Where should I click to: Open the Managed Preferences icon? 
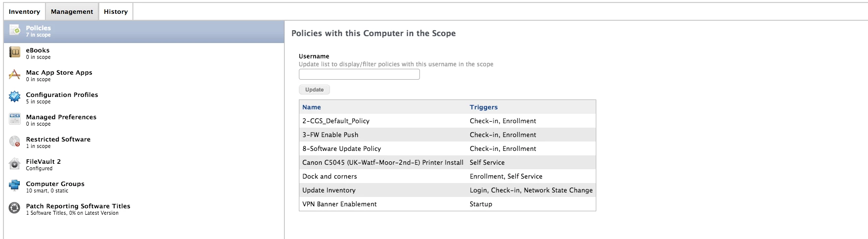[x=15, y=119]
